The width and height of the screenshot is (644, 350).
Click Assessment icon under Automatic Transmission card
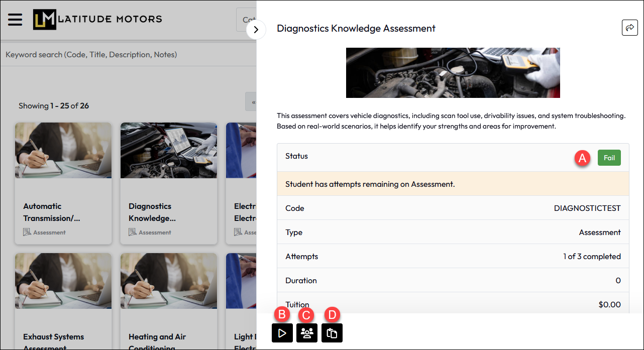point(27,232)
